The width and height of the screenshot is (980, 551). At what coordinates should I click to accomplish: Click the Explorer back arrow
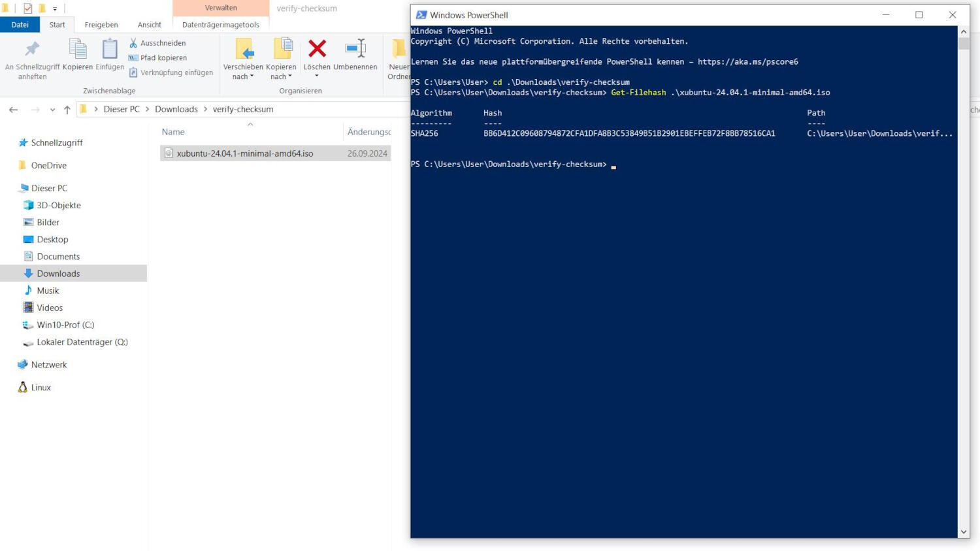click(14, 110)
